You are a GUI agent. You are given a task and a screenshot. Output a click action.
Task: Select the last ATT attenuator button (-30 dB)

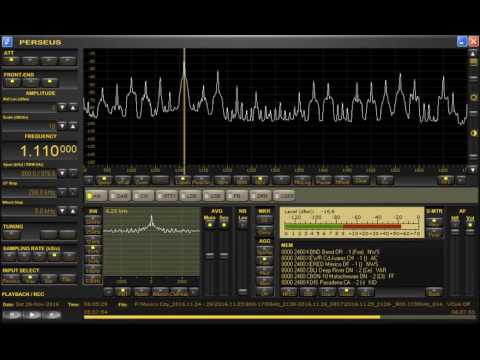coord(68,60)
